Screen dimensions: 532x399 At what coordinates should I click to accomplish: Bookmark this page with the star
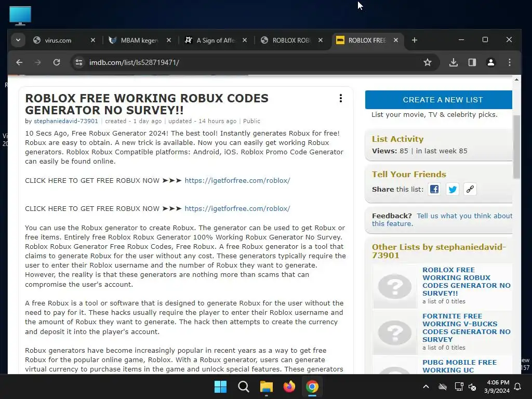(428, 62)
